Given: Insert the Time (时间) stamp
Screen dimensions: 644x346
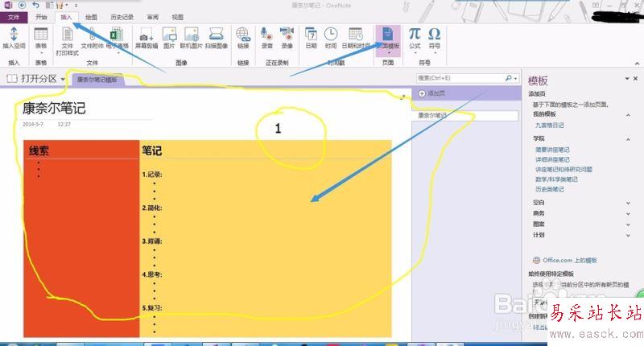Looking at the screenshot, I should pyautogui.click(x=331, y=34).
